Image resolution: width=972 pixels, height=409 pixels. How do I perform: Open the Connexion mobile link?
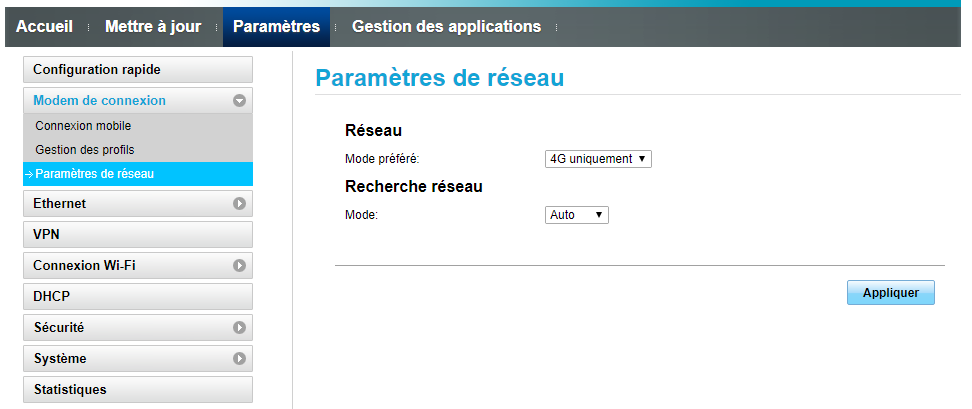coord(83,126)
